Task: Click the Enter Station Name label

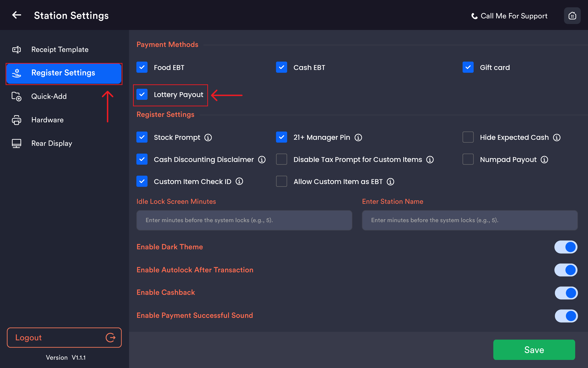Action: coord(393,202)
